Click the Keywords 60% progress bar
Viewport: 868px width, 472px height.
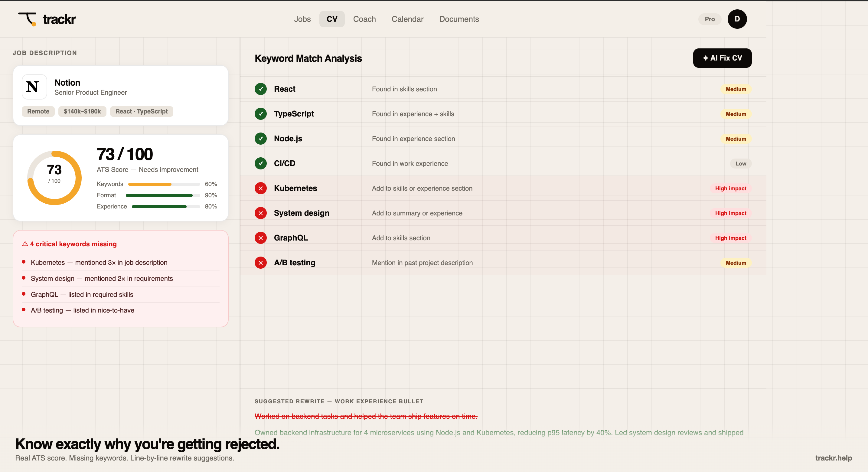(x=164, y=184)
